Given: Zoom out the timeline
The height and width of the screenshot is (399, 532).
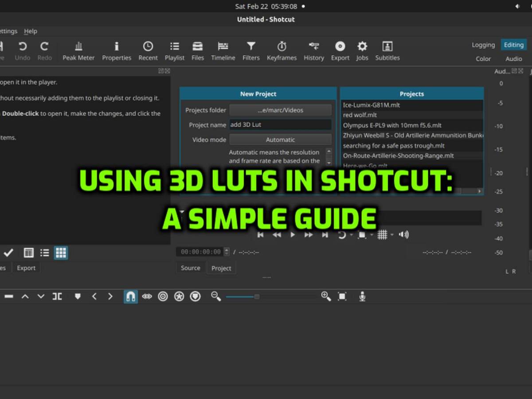Looking at the screenshot, I should (216, 297).
